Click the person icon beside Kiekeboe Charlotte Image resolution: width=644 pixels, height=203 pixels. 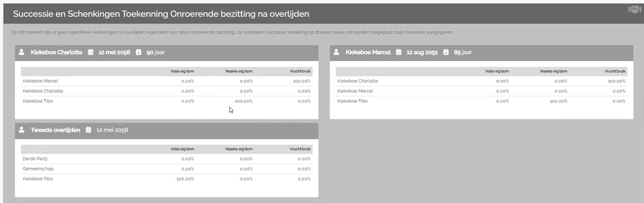21,52
